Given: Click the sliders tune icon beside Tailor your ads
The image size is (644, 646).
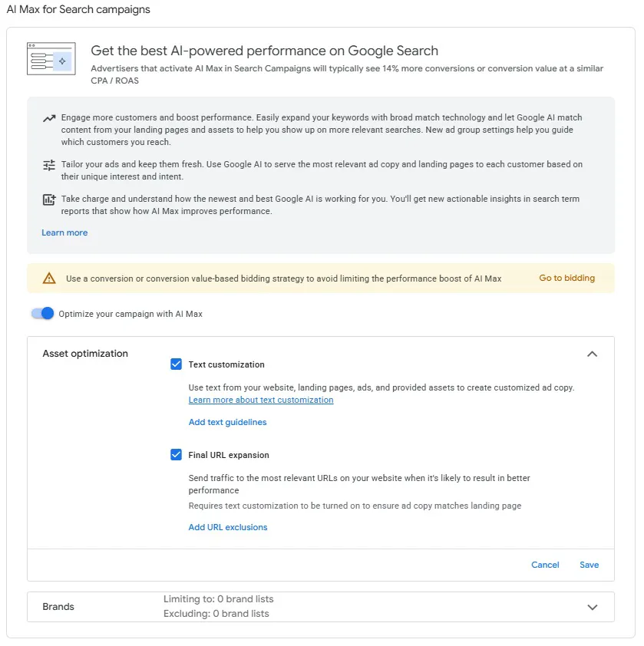Looking at the screenshot, I should [49, 165].
